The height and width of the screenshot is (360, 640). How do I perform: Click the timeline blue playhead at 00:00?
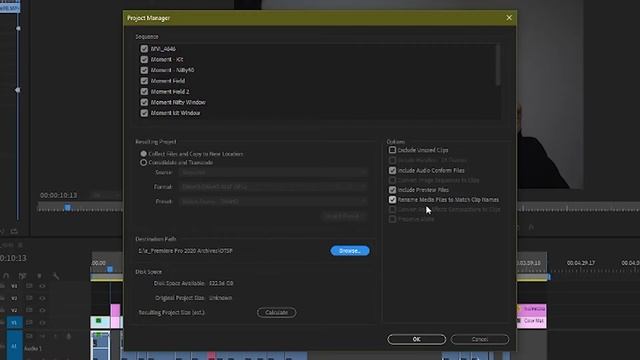coord(110,269)
